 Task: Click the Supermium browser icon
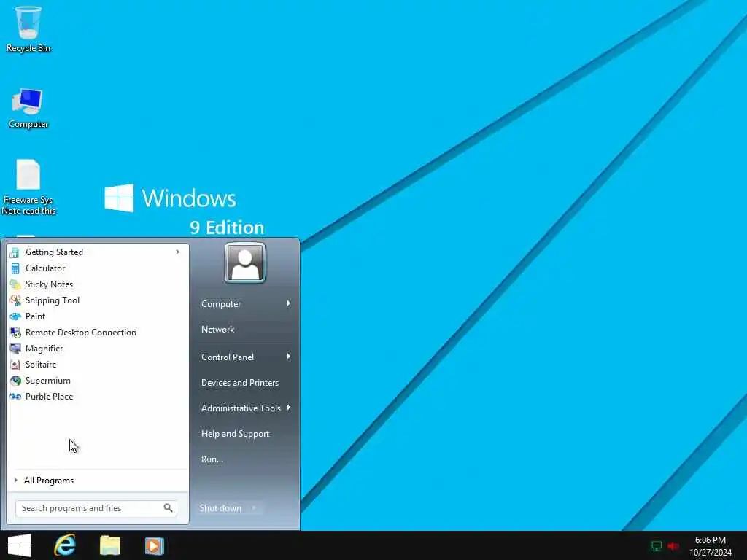pyautogui.click(x=15, y=381)
